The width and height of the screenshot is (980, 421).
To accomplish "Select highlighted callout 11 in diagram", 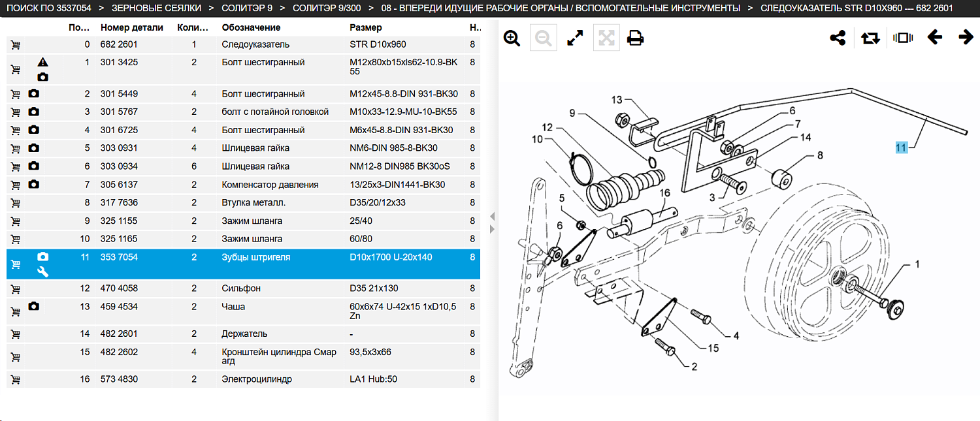I will pyautogui.click(x=902, y=148).
